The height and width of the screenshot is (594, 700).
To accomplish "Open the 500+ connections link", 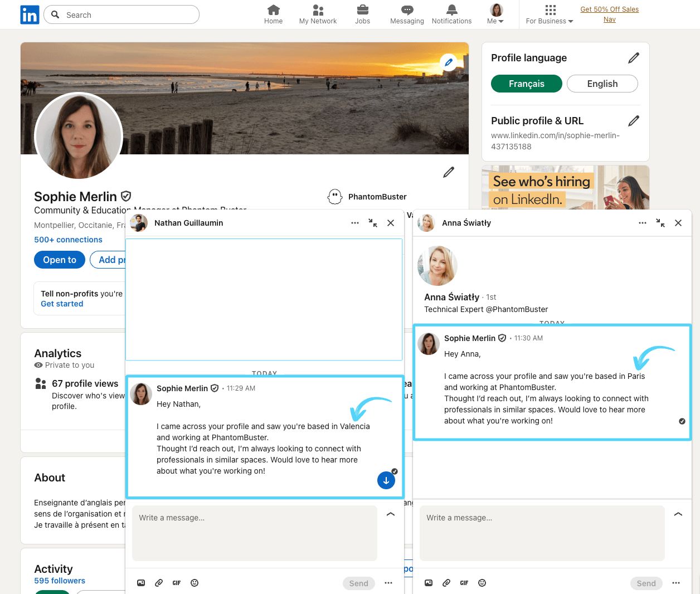I will [x=68, y=240].
